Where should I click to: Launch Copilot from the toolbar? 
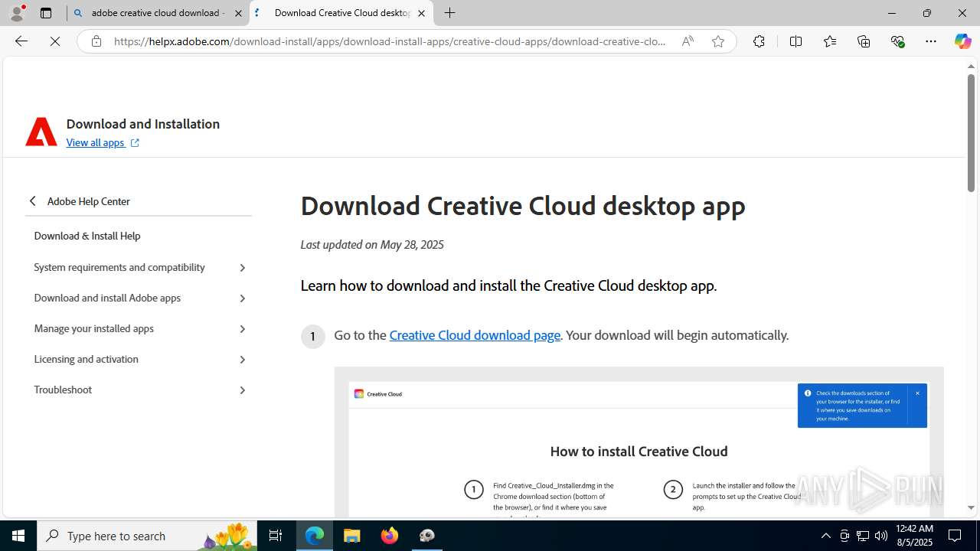(962, 41)
